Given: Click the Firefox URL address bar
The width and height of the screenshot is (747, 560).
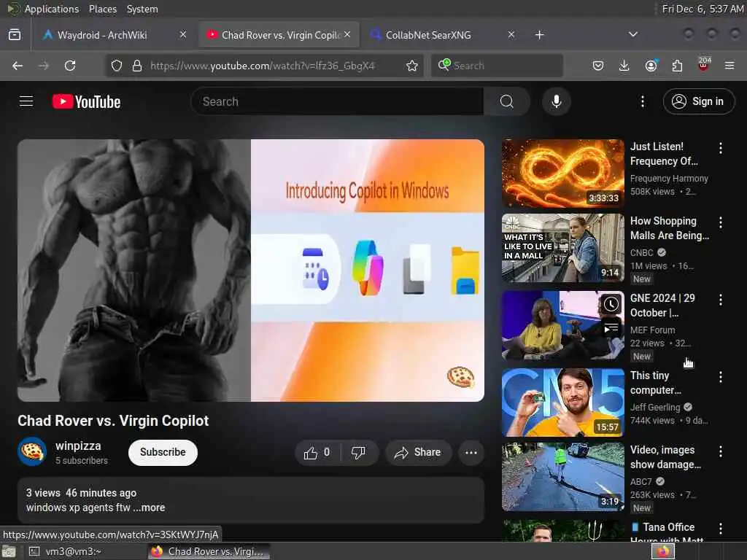Looking at the screenshot, I should pyautogui.click(x=263, y=66).
